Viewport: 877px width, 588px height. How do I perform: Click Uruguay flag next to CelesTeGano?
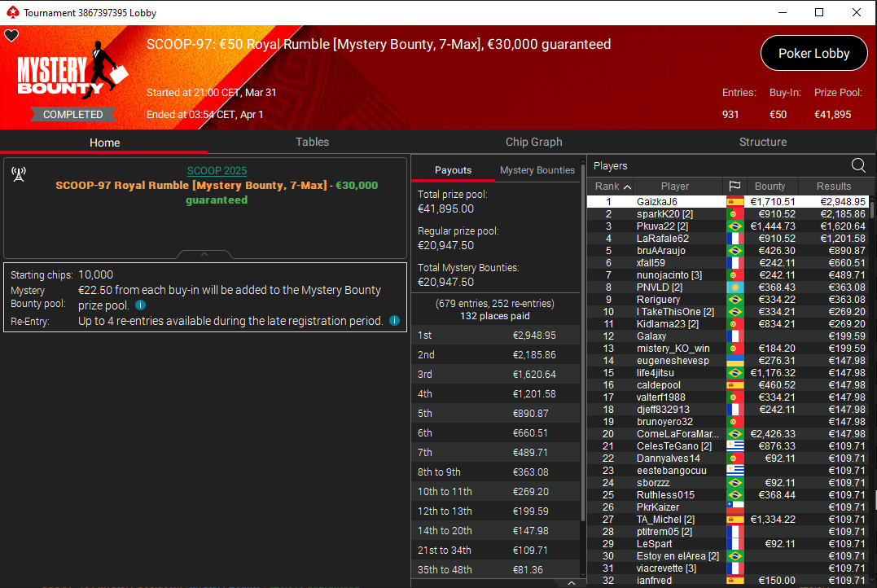click(x=734, y=446)
